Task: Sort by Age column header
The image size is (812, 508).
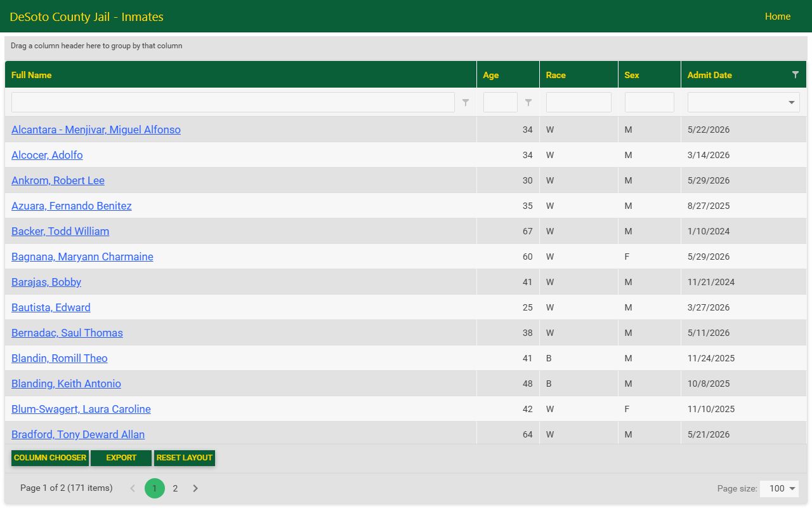Action: coord(508,75)
